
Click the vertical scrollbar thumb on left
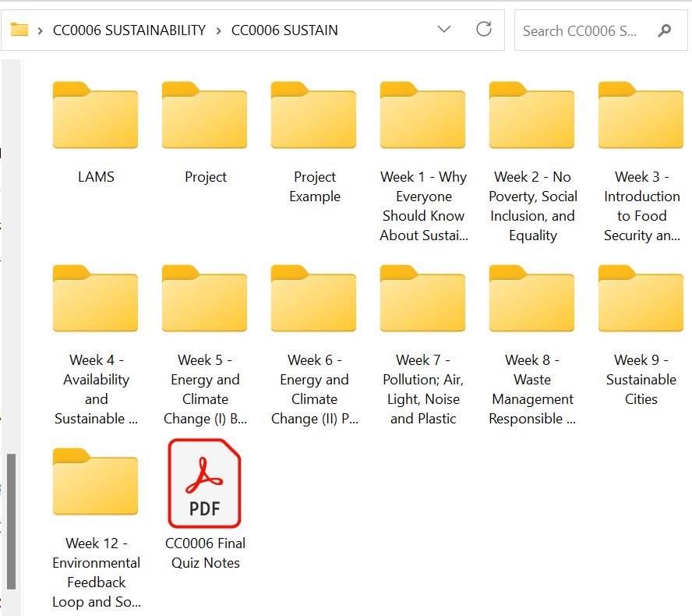click(11, 522)
